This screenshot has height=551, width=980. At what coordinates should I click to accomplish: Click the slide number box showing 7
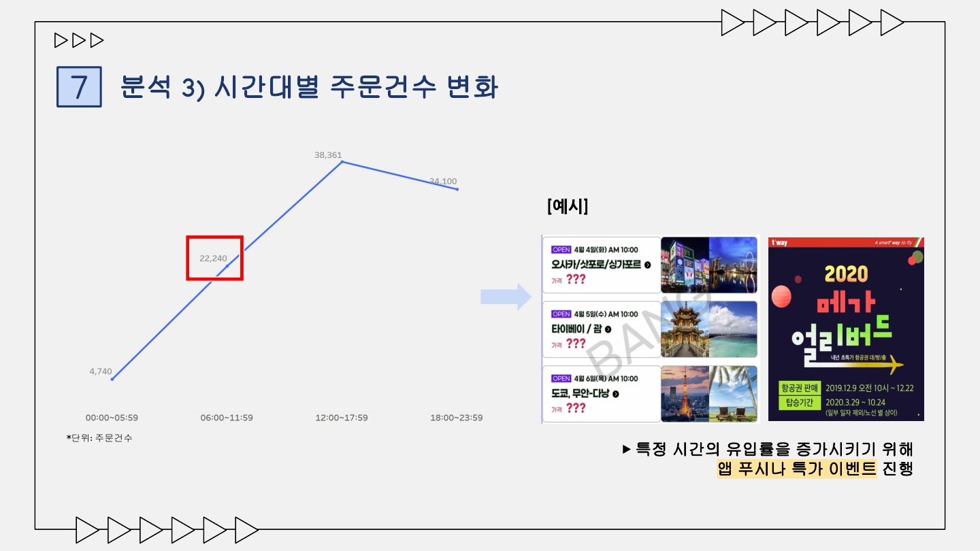pos(79,86)
